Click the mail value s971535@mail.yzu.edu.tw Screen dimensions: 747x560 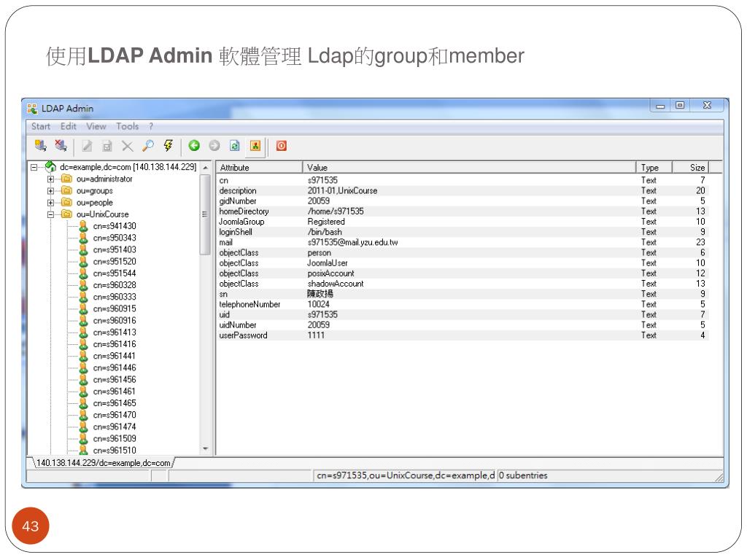click(352, 242)
